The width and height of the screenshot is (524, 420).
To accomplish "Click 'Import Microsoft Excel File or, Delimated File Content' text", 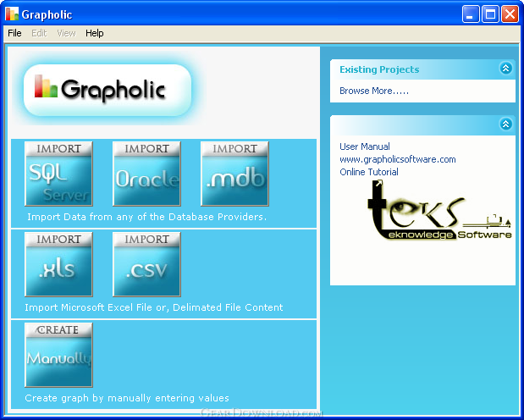I will pos(154,307).
